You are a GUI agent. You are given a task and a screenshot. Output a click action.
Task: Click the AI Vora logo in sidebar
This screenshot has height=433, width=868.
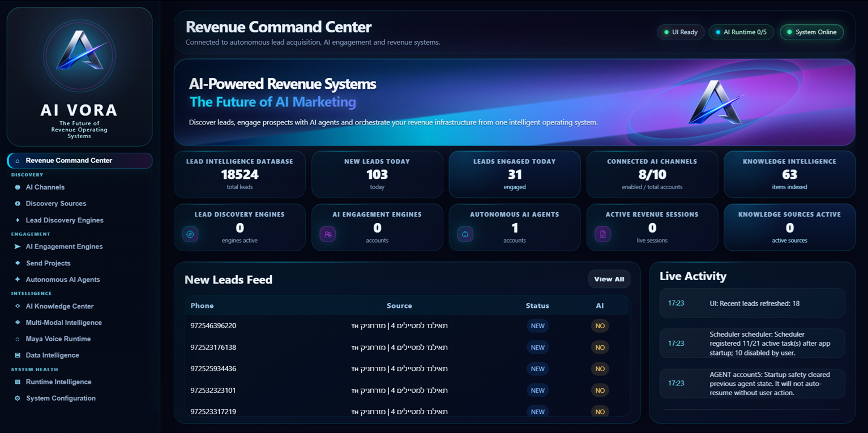click(80, 55)
